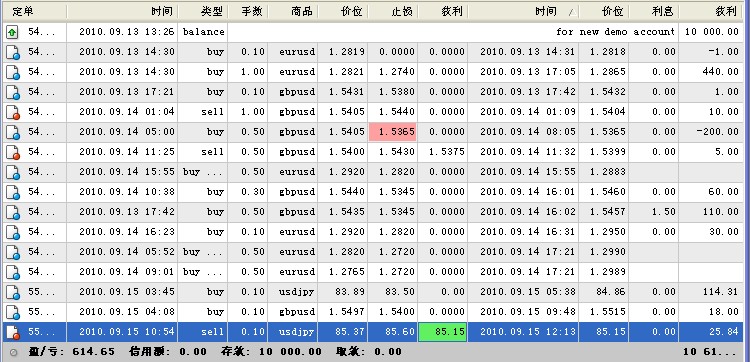Click order icon of 16:23 eurusd buy row
750x362 pixels.
coord(12,232)
